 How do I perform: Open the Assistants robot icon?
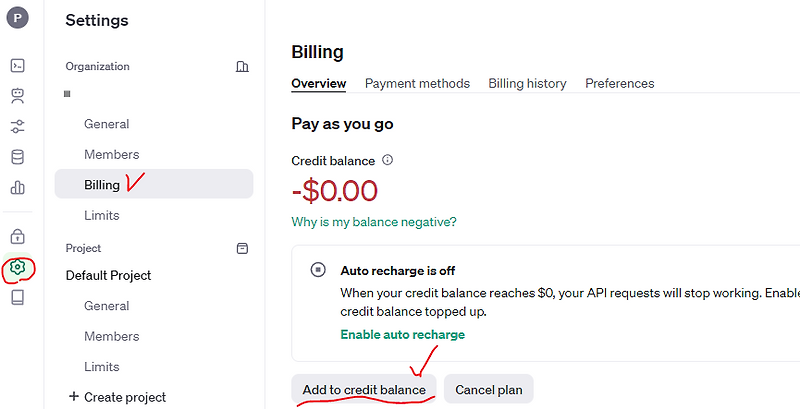[17, 96]
